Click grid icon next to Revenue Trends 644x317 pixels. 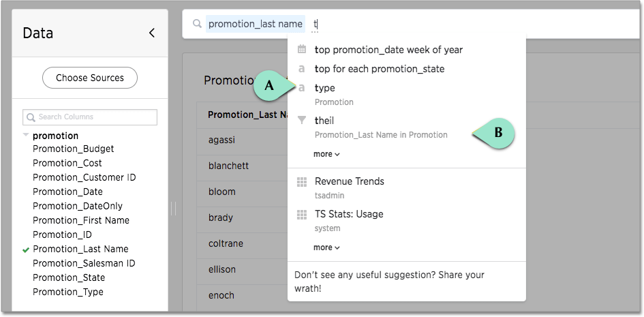[x=302, y=182]
